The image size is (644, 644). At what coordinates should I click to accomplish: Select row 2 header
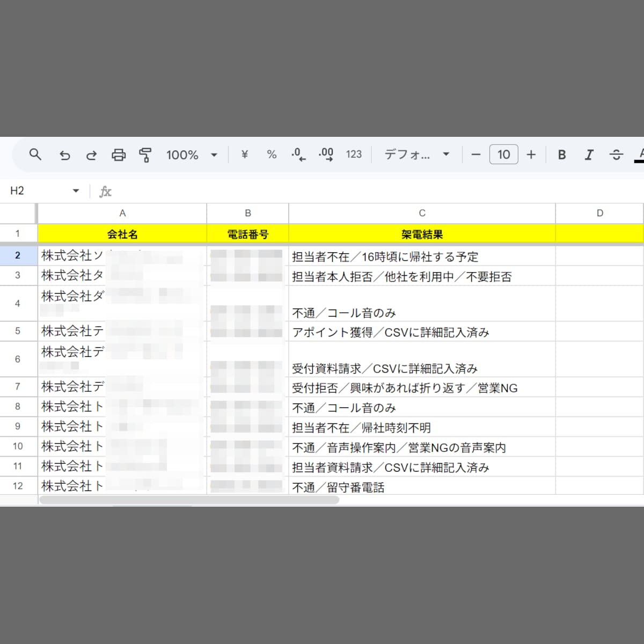tap(18, 255)
